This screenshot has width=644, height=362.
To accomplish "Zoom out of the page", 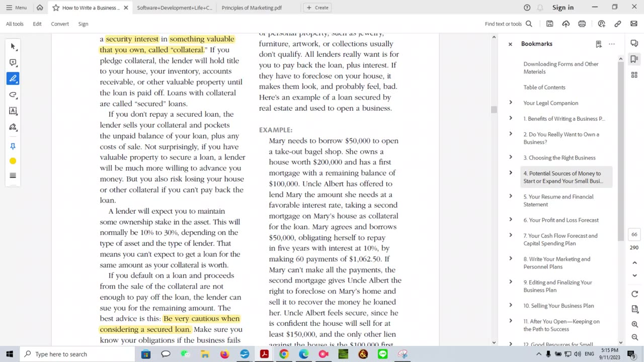I will [634, 337].
